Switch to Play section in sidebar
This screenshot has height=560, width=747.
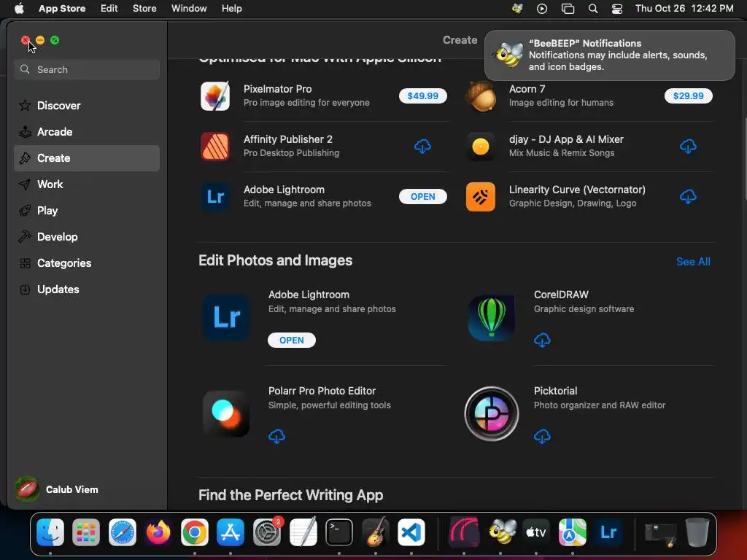87,211
